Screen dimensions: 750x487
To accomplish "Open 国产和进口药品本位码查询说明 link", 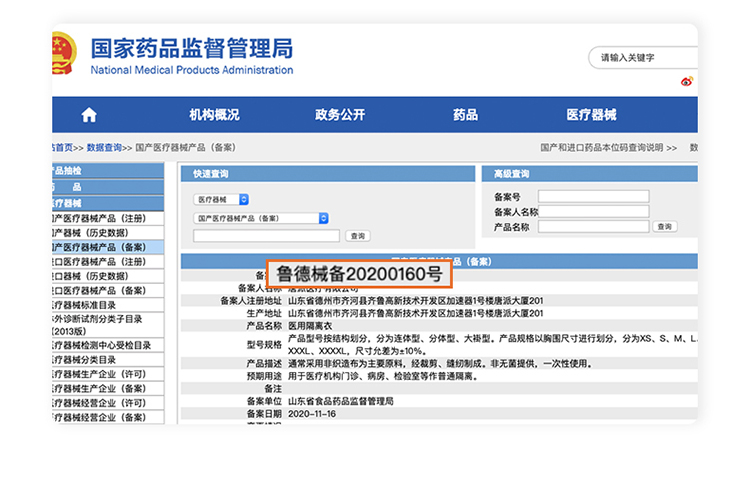I will [x=608, y=147].
